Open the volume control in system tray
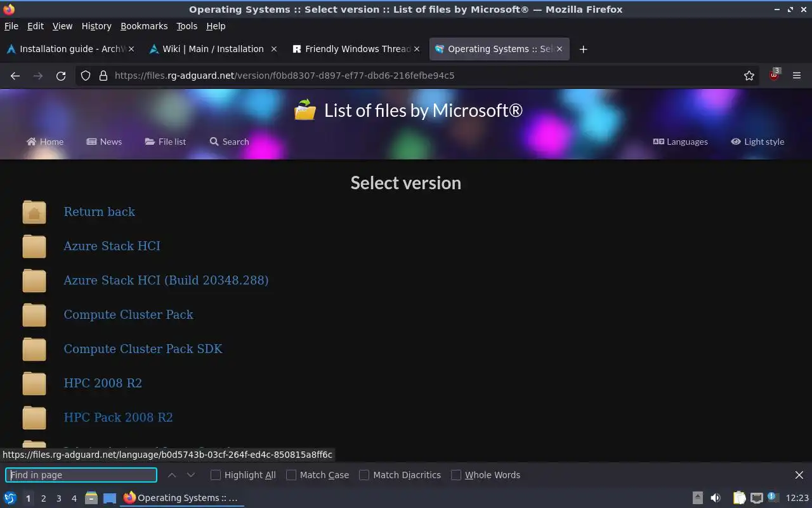 pos(716,498)
